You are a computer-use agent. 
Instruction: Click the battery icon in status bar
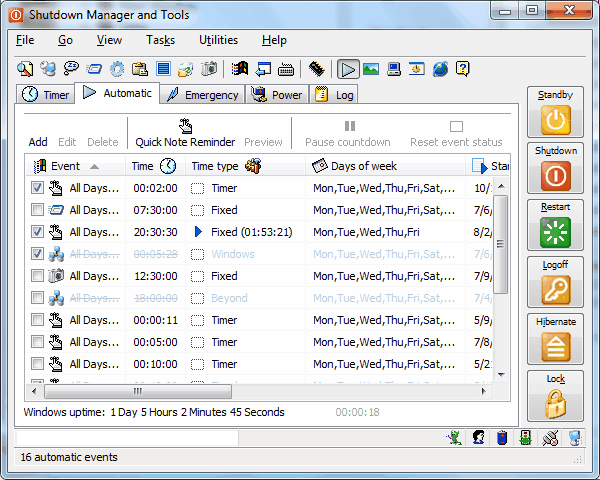[502, 437]
